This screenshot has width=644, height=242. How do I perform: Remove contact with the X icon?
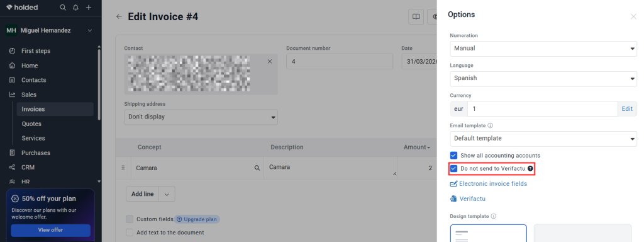point(270,61)
